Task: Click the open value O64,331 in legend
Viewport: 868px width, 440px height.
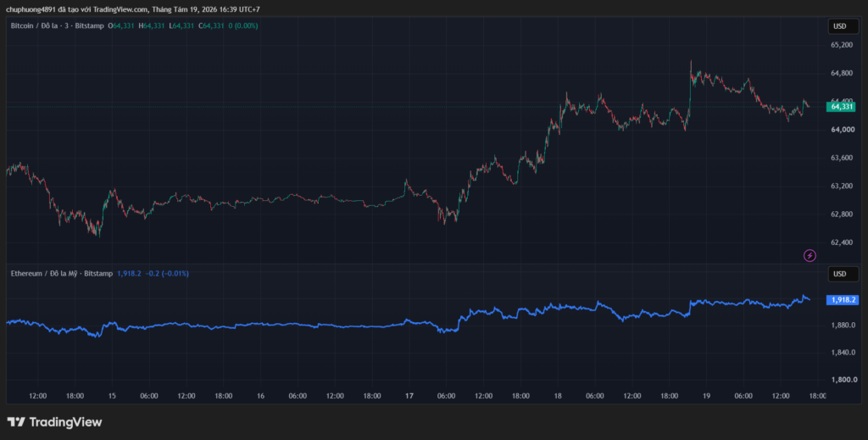Action: pos(121,26)
